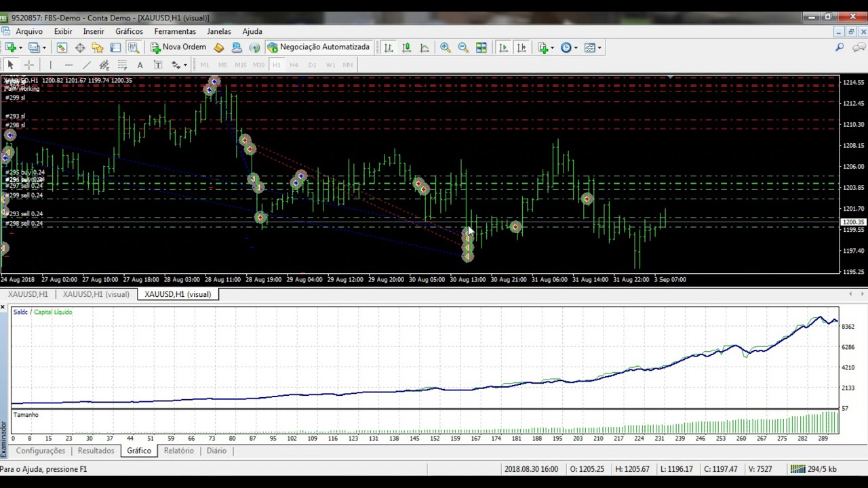Click the chart tabs scroll left arrow
The width and height of the screenshot is (868, 488).
tap(852, 294)
